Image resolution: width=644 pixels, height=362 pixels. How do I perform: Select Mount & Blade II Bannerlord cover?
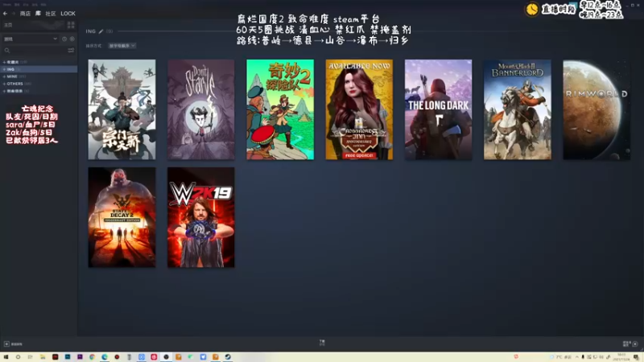(518, 109)
